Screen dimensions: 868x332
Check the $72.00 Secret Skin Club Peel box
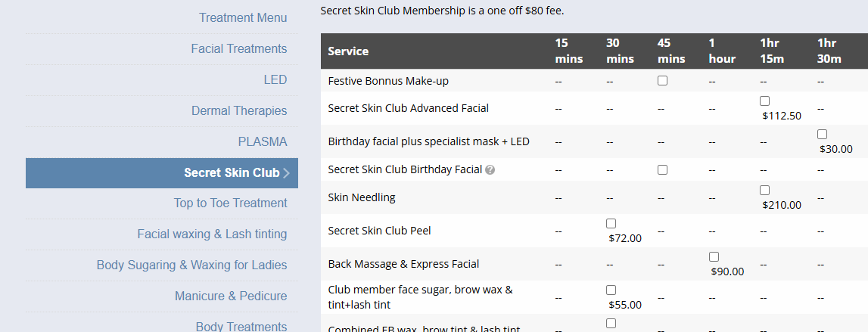pos(611,224)
